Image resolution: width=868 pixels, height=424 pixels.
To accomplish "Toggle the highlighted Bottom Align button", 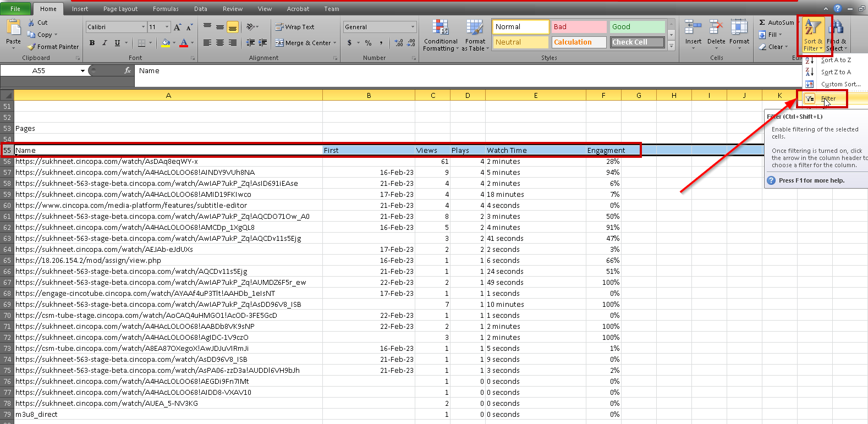I will [233, 27].
